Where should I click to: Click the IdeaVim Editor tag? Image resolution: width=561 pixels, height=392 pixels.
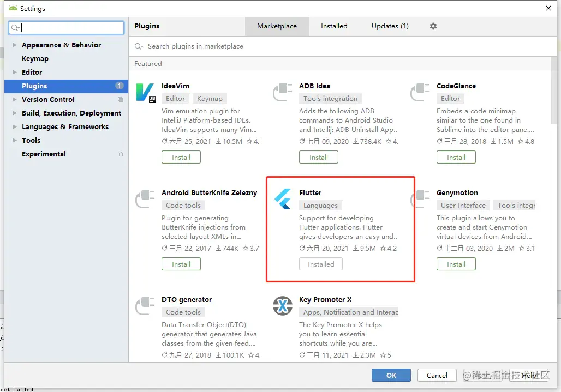click(x=175, y=98)
